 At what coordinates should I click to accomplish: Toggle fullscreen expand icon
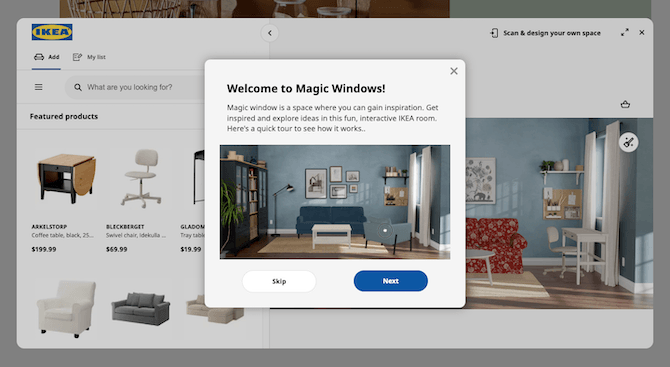[x=625, y=32]
